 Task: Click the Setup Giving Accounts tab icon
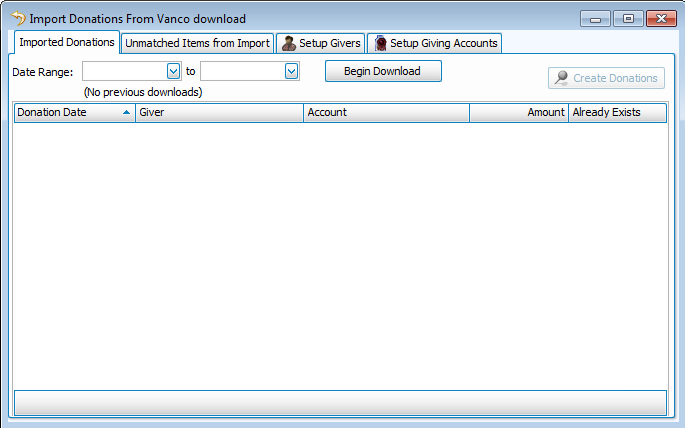point(380,43)
